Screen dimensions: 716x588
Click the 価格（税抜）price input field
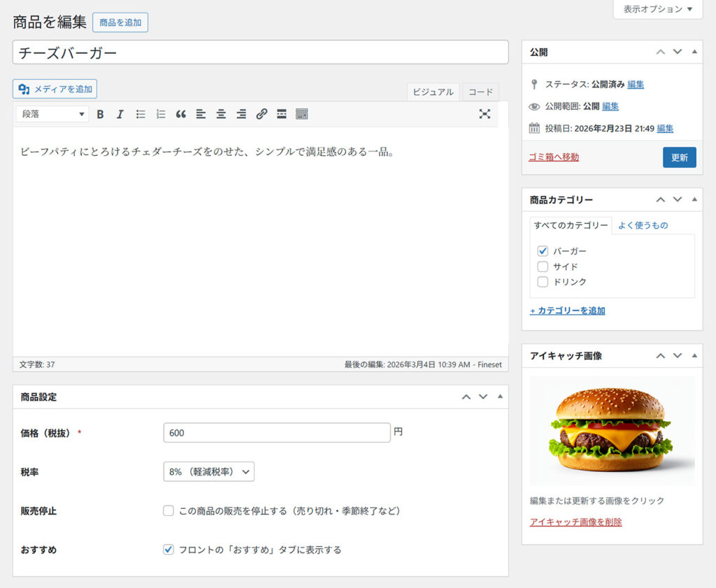point(276,433)
